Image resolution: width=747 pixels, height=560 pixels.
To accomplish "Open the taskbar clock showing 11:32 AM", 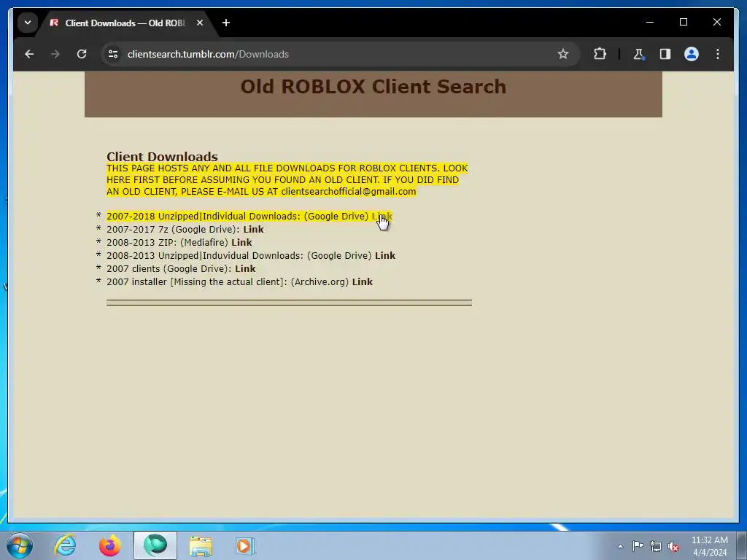I will click(709, 546).
